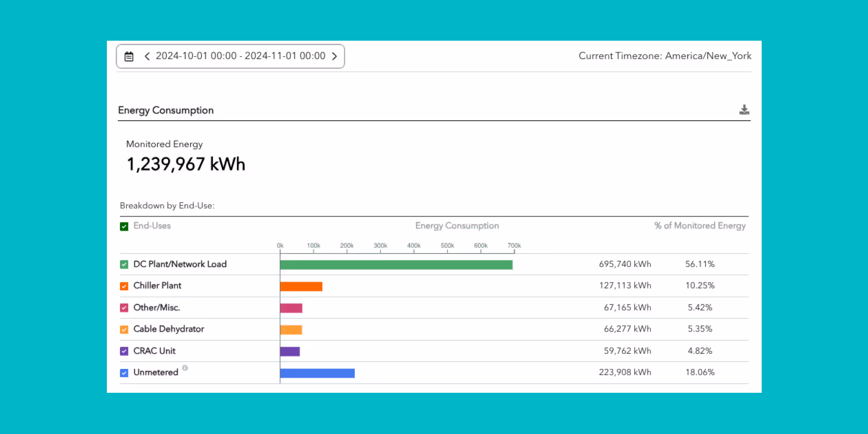868x434 pixels.
Task: Click the 695,740 kWh value
Action: [x=625, y=264]
